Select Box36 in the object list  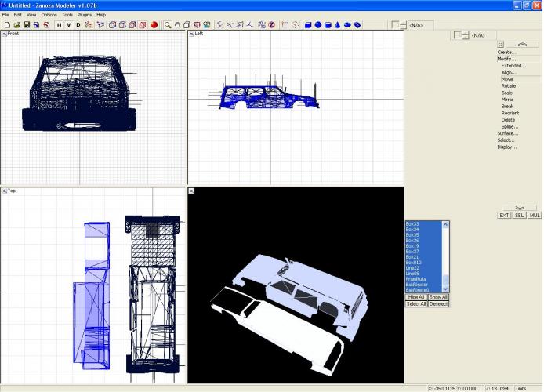click(412, 240)
